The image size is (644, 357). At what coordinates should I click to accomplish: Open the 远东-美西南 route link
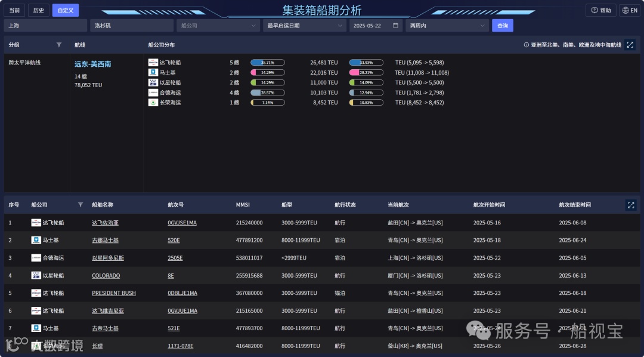93,64
